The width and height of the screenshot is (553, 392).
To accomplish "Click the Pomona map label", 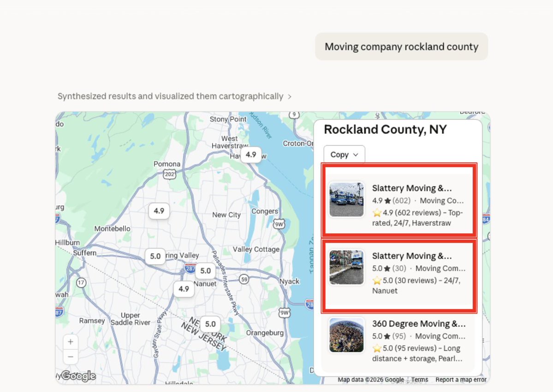I will (x=167, y=164).
